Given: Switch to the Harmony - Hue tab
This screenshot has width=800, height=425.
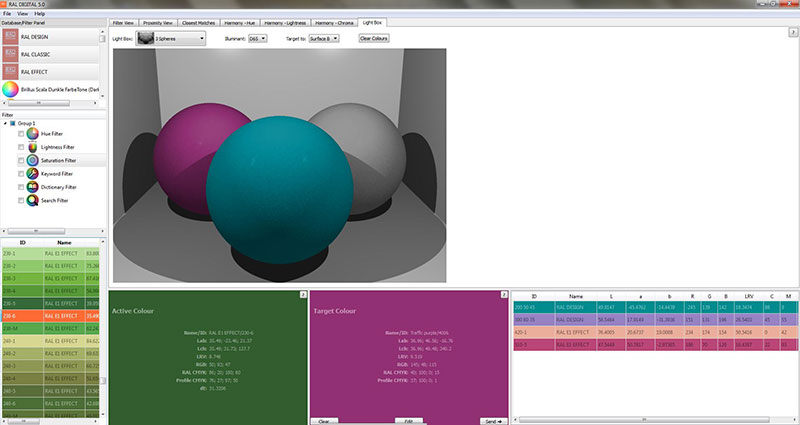Looking at the screenshot, I should tap(239, 23).
